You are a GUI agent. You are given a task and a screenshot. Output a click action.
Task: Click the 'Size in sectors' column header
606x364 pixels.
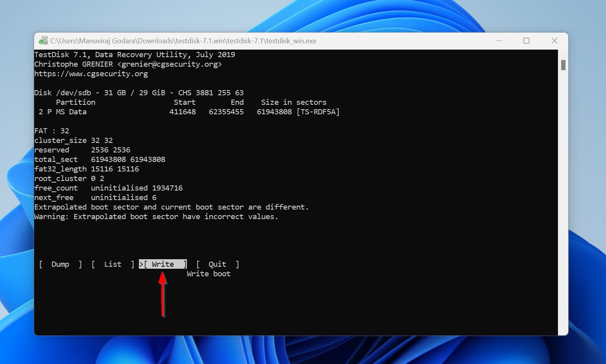tap(294, 102)
